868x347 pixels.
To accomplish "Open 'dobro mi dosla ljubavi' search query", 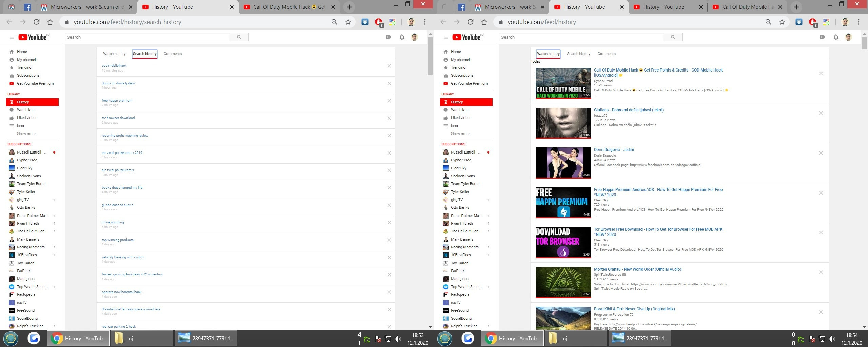I will (x=118, y=83).
